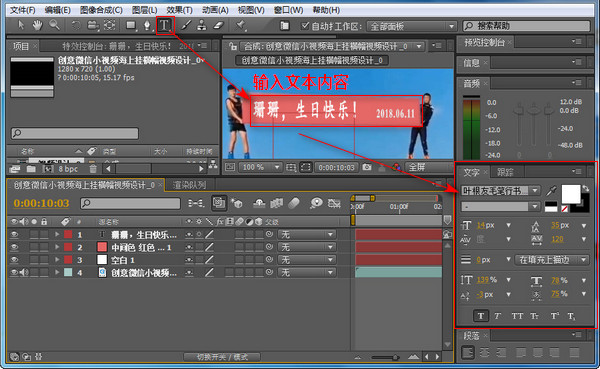Apply Subscript text style

pos(571,316)
